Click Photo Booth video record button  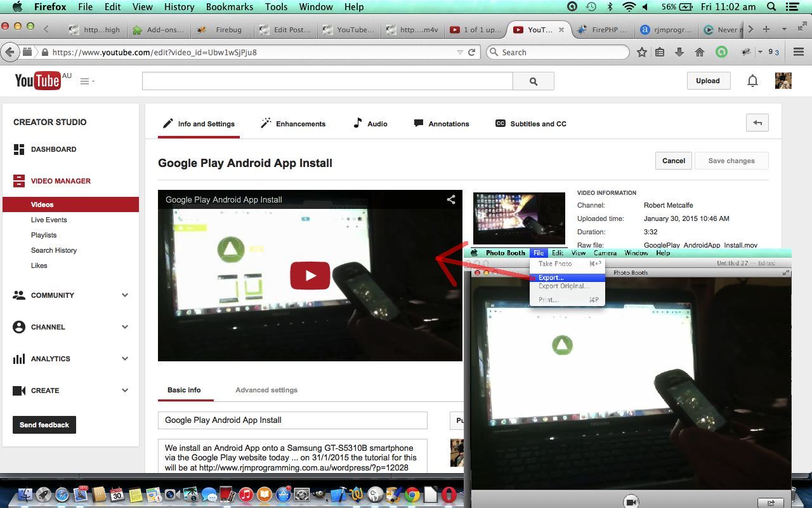tap(631, 501)
